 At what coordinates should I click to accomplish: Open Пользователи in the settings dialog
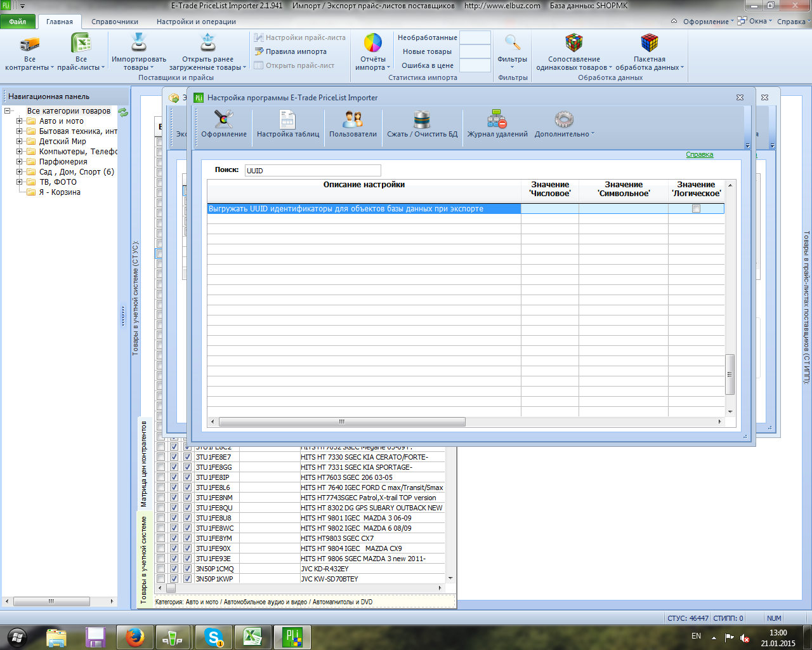coord(353,123)
